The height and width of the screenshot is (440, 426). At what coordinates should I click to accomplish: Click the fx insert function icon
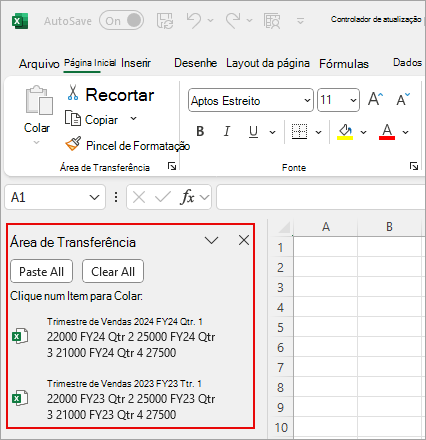[188, 197]
